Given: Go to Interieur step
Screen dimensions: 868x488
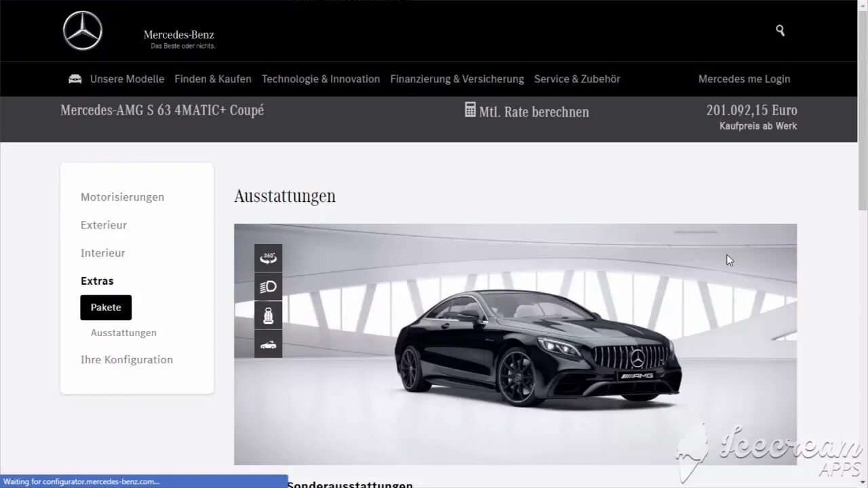Looking at the screenshot, I should coord(103,253).
